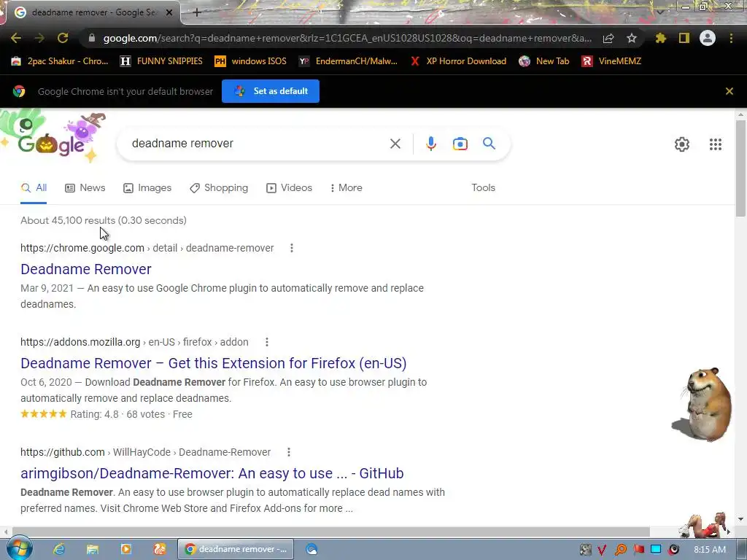The width and height of the screenshot is (747, 560).
Task: Open options for the github.com result
Action: 289,452
